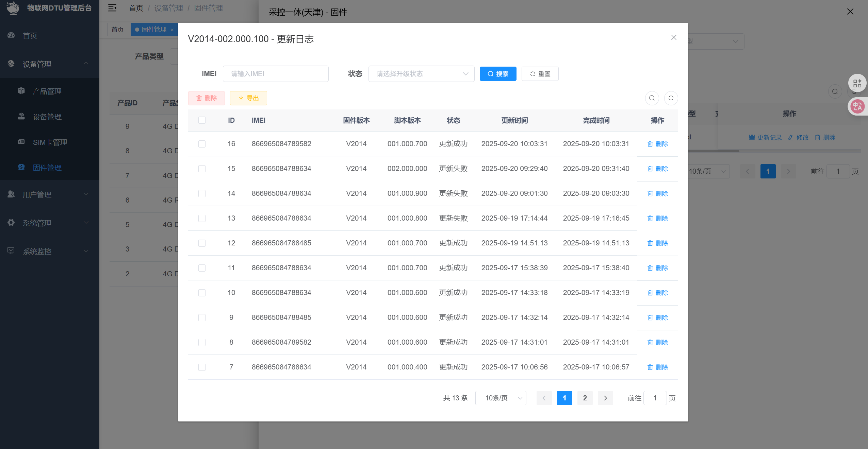This screenshot has height=449, width=868.
Task: Delete log row with ID 9
Action: [658, 317]
